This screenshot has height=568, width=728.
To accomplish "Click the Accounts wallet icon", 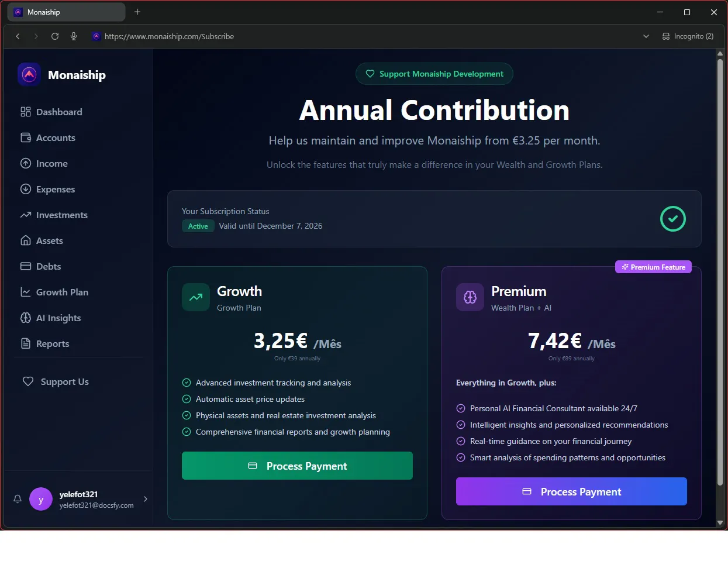I will tap(26, 137).
